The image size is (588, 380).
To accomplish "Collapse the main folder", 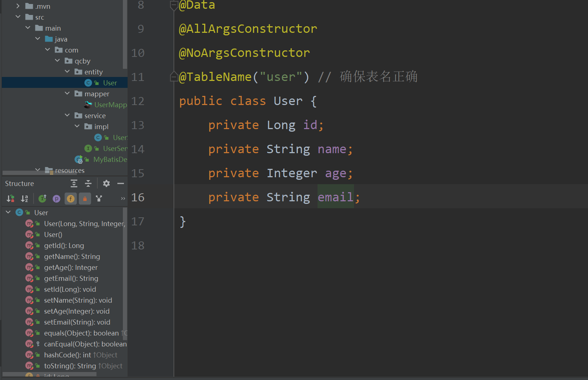I will pos(28,28).
